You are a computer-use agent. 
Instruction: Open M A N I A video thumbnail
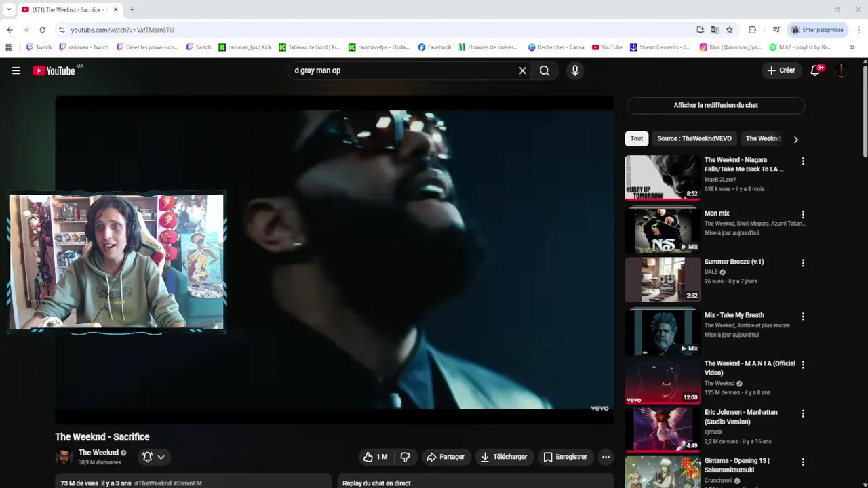point(663,381)
